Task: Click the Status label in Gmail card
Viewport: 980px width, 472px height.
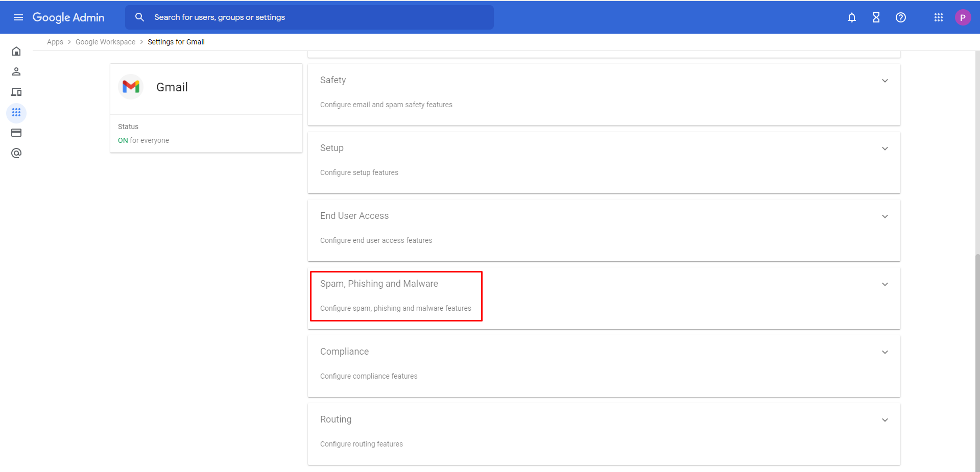Action: click(x=128, y=127)
